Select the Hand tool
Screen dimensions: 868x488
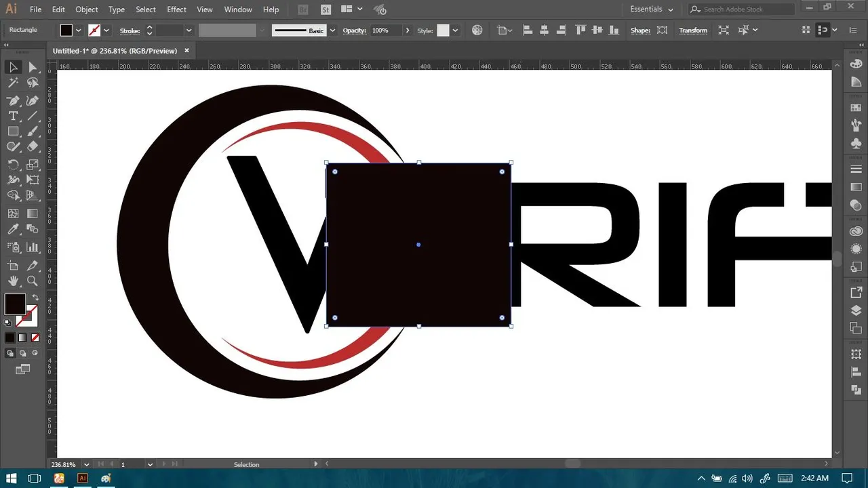click(x=13, y=281)
